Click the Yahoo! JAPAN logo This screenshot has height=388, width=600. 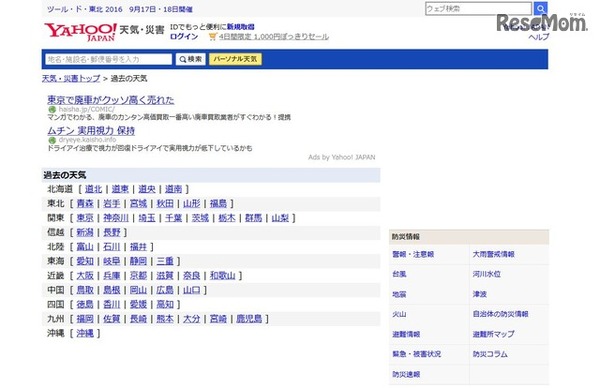(80, 32)
